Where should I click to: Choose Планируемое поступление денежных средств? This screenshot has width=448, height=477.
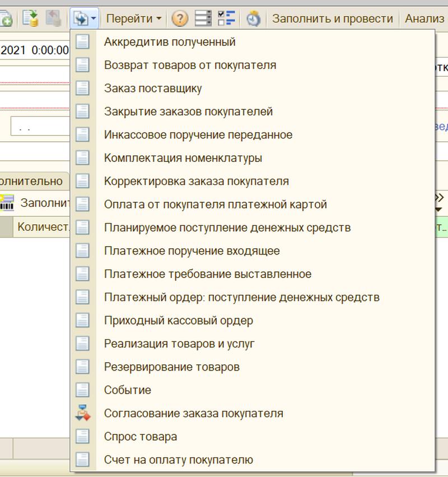tap(252, 228)
